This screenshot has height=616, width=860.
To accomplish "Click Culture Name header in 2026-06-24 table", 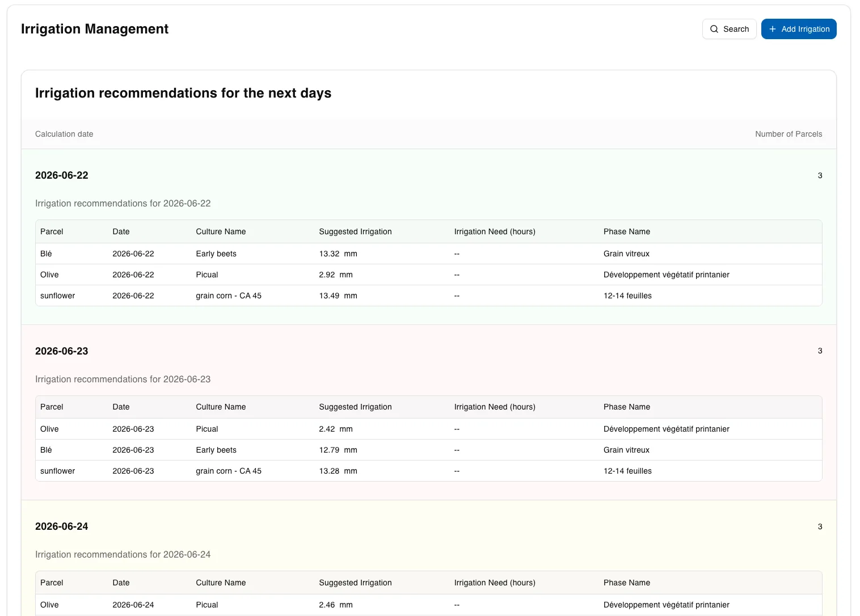I will (221, 583).
